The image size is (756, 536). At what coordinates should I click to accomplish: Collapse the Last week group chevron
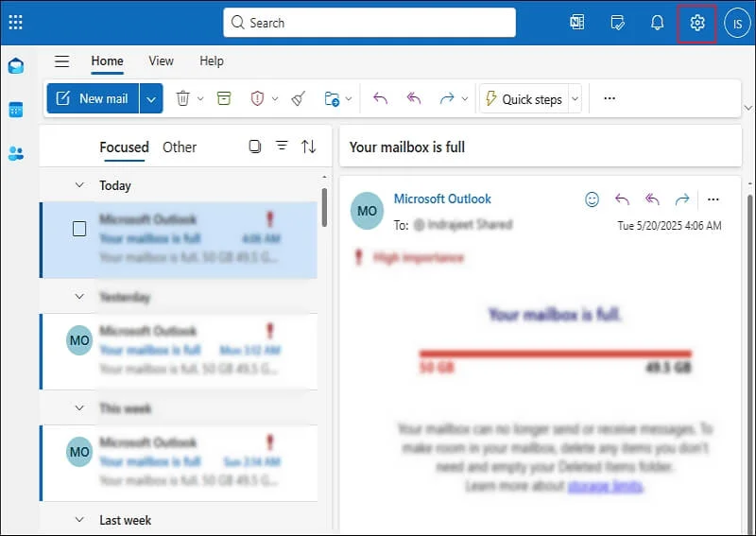coord(79,520)
